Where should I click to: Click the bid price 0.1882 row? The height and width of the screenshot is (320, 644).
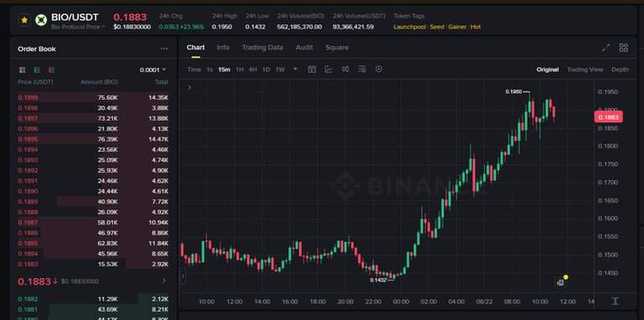tap(93, 299)
